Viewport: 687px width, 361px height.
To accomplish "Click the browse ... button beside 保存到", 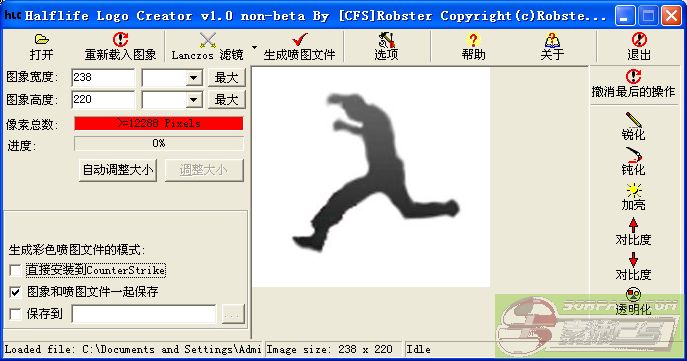I will click(233, 314).
